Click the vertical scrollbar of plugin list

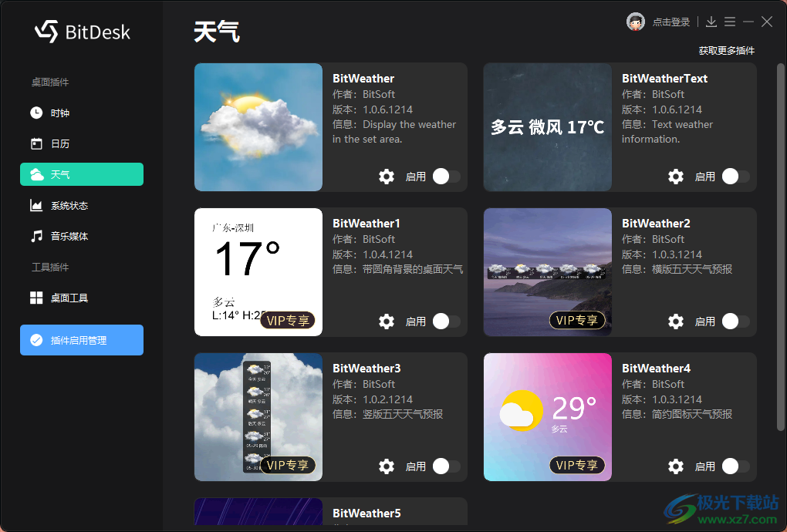(781, 247)
